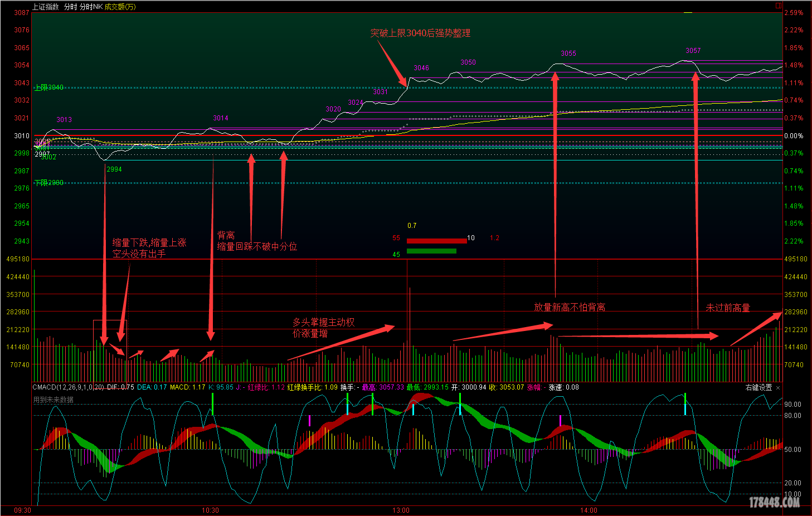Click the 3013 price marker label

(64, 120)
